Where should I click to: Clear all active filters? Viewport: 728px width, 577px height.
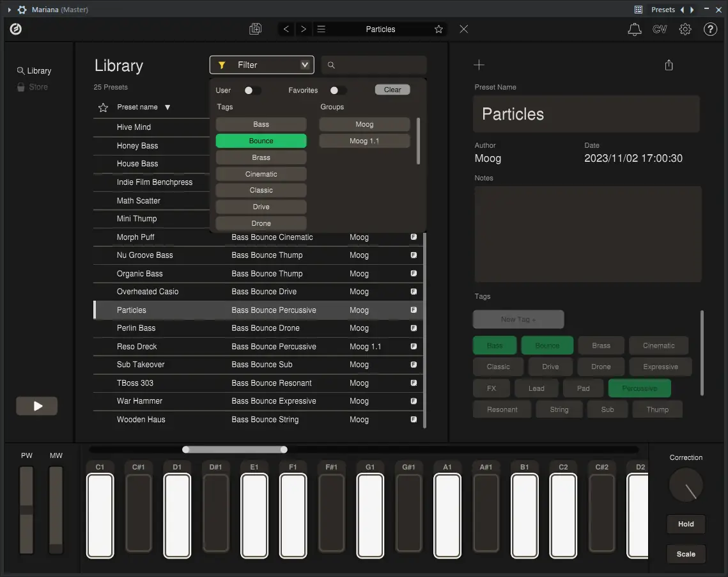[392, 90]
